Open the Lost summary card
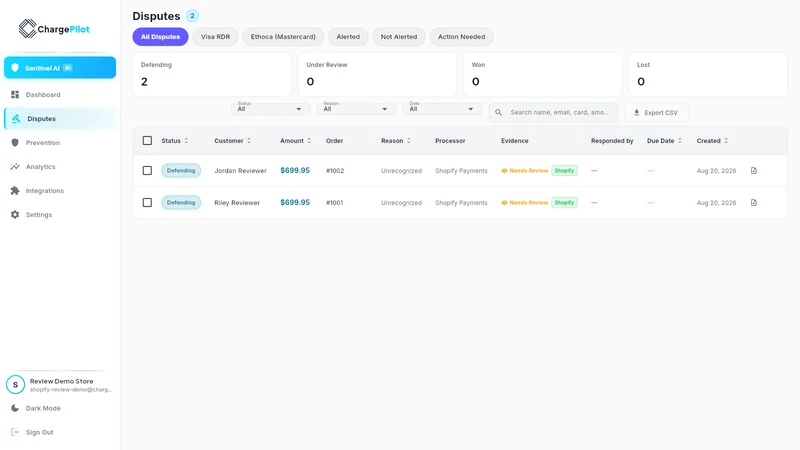Image resolution: width=800 pixels, height=450 pixels. click(708, 74)
